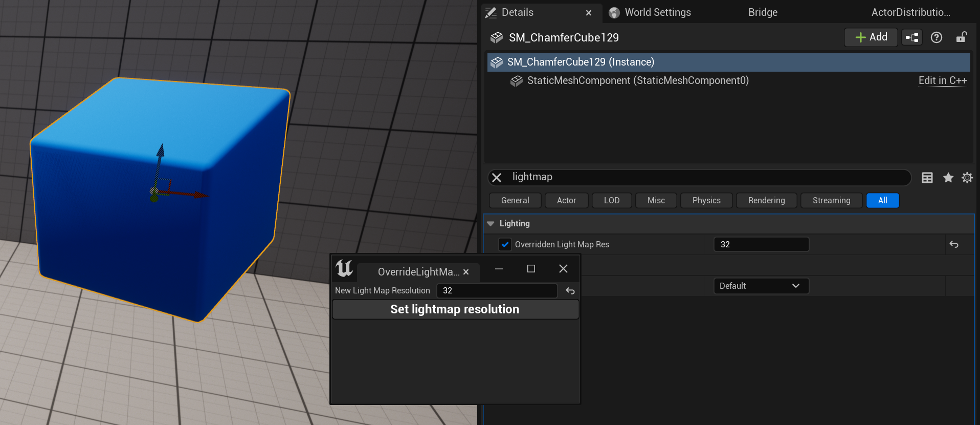The height and width of the screenshot is (425, 980).
Task: Collapse the Lighting section
Action: click(x=491, y=224)
